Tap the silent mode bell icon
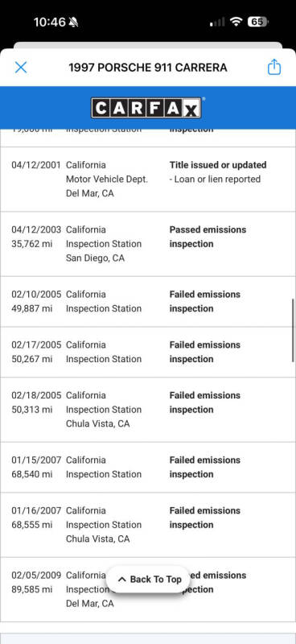The height and width of the screenshot is (644, 296). pyautogui.click(x=73, y=23)
